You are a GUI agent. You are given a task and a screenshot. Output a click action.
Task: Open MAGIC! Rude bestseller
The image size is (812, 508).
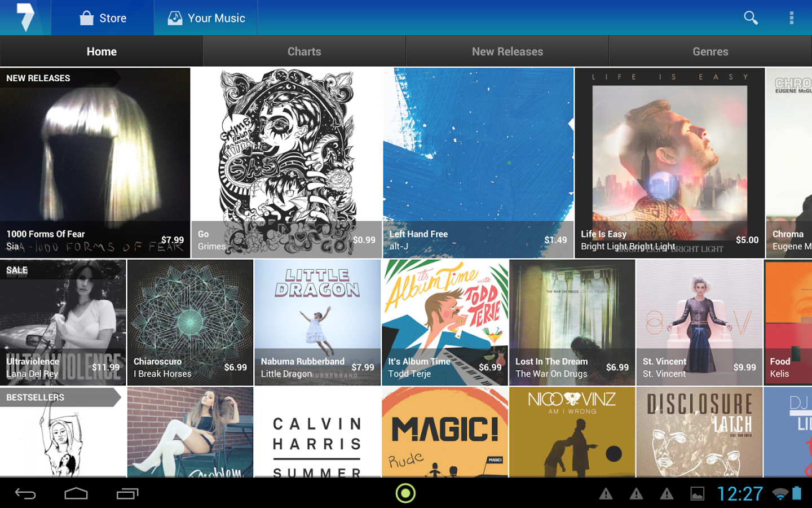[x=445, y=432]
